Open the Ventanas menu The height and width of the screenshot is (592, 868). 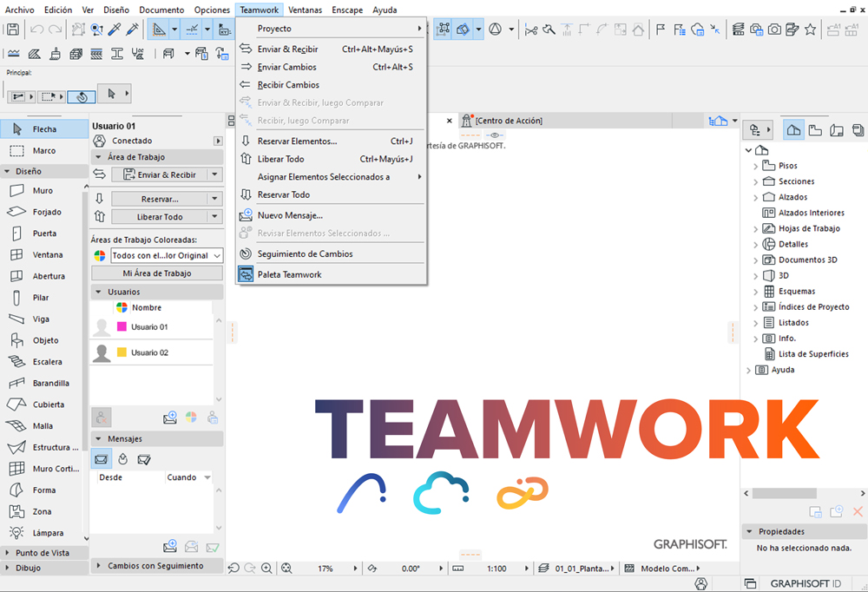305,10
